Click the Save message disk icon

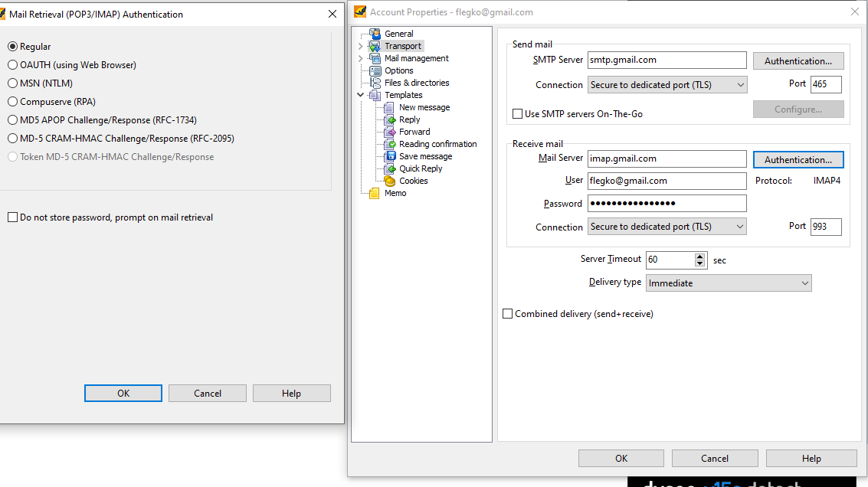point(389,156)
